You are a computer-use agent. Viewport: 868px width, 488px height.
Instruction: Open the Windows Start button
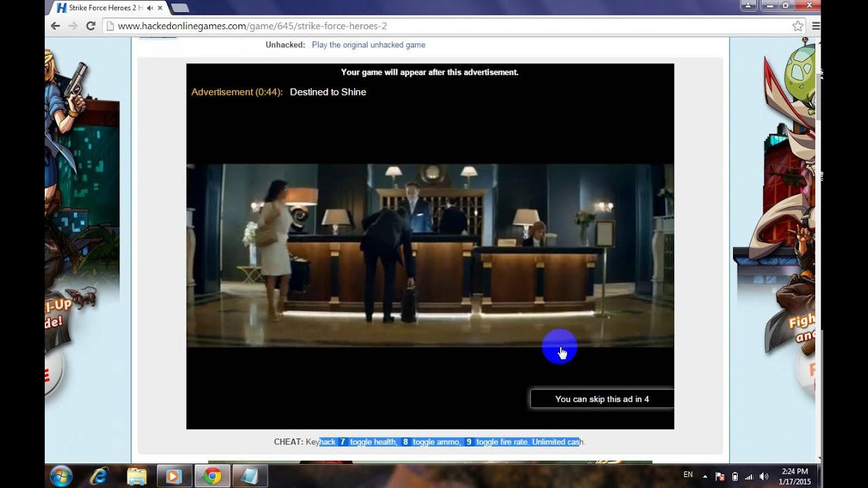pos(61,476)
